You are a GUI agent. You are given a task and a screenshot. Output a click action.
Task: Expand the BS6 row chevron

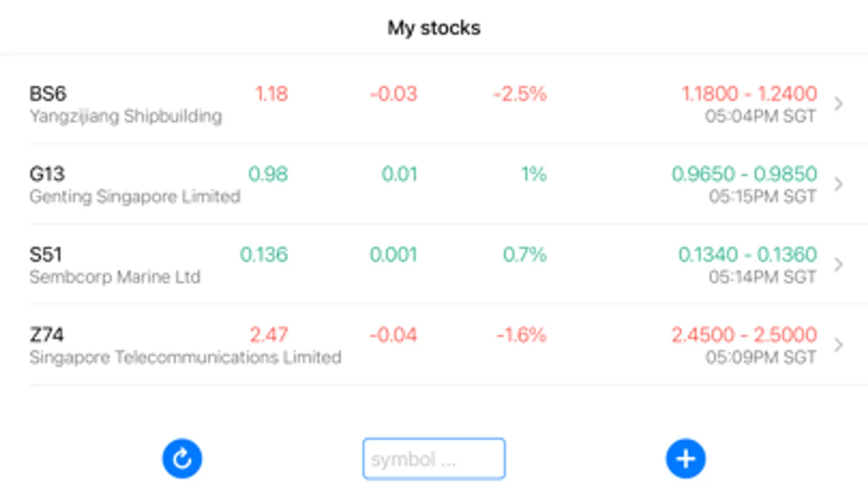click(x=839, y=103)
